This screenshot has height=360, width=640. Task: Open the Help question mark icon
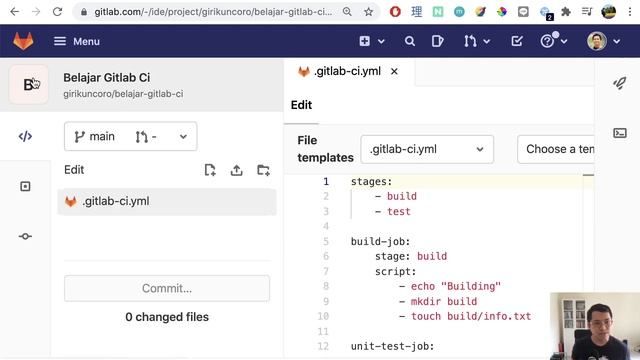[x=547, y=41]
